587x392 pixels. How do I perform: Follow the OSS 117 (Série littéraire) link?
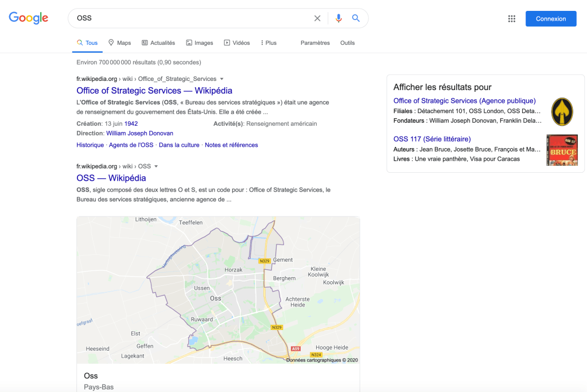coord(434,139)
